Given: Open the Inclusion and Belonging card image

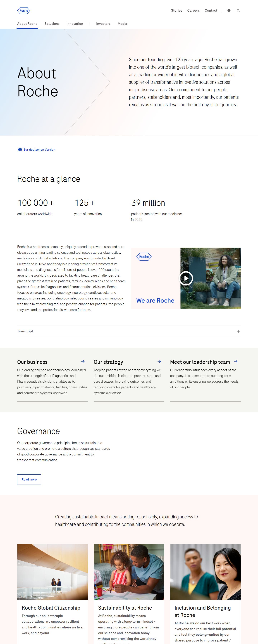Looking at the screenshot, I should (205, 572).
